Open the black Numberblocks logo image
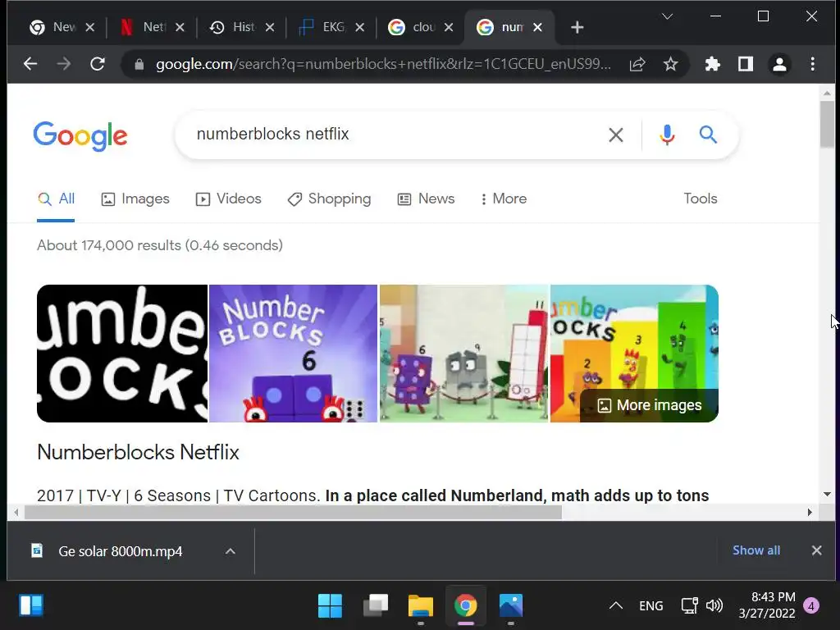The width and height of the screenshot is (840, 630). 122,354
